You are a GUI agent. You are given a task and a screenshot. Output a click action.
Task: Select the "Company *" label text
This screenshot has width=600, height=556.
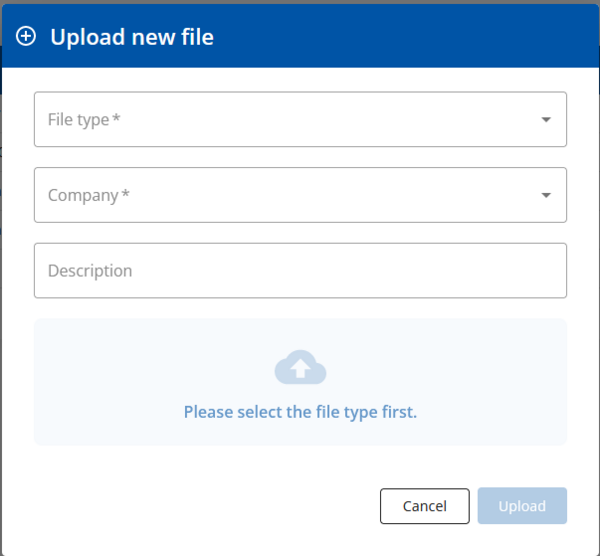click(x=84, y=195)
